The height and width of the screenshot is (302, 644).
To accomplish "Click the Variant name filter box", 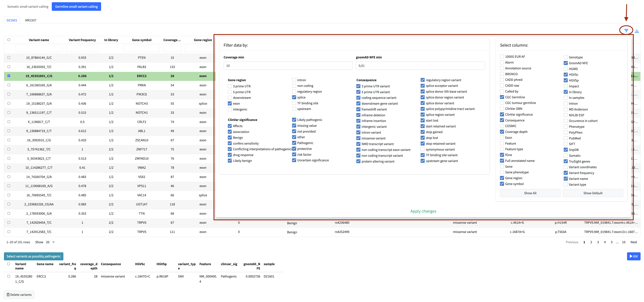I will (x=39, y=48).
